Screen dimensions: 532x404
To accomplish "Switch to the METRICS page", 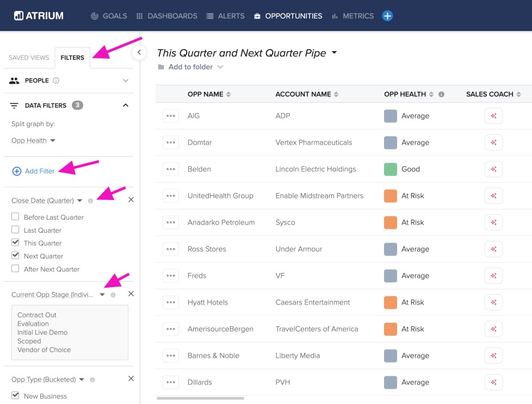I will (352, 16).
